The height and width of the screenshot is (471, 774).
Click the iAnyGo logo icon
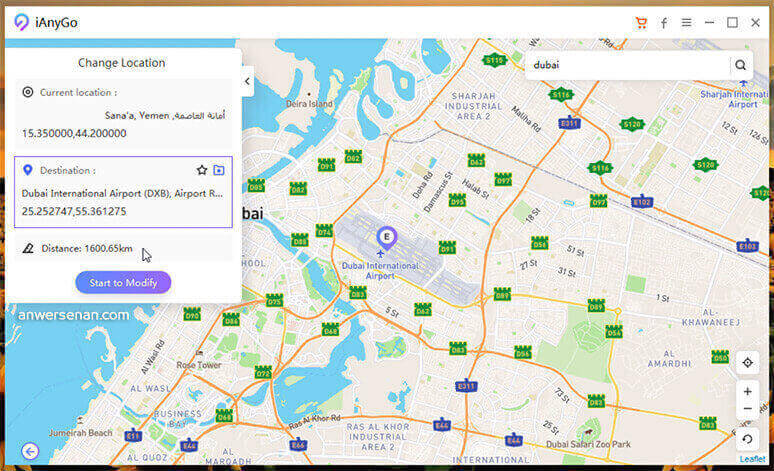[21, 22]
